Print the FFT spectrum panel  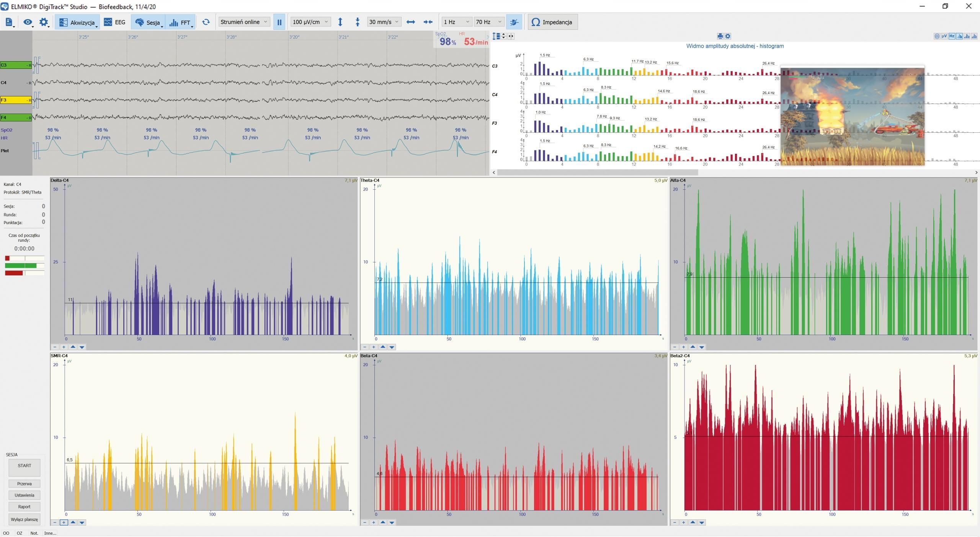(720, 36)
